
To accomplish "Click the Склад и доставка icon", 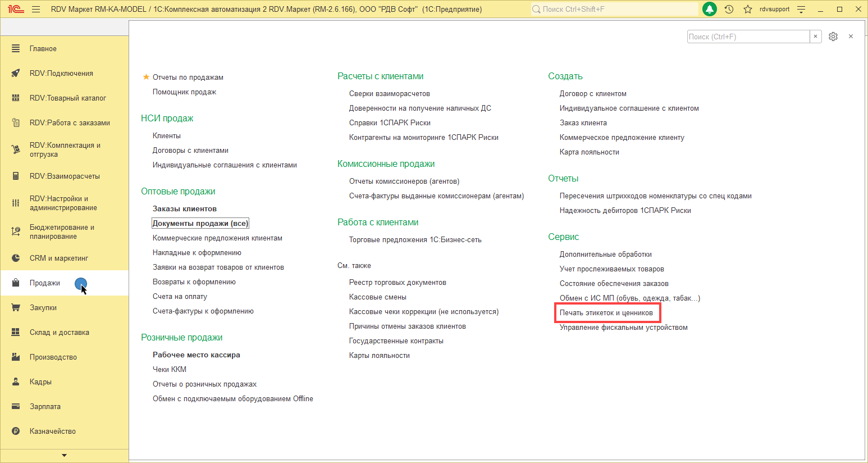I will point(16,333).
